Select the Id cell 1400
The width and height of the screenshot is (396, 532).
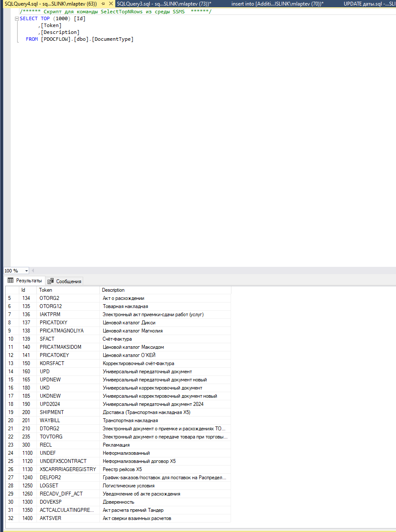[x=28, y=518]
